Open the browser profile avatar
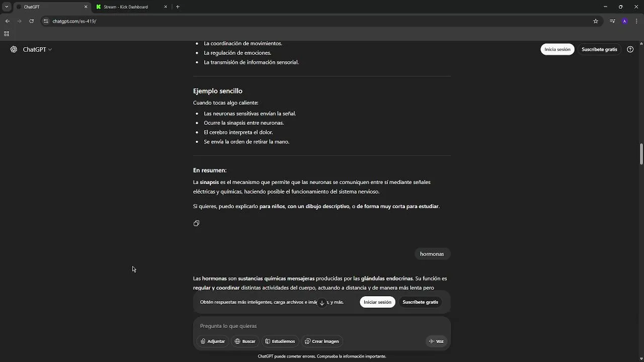Screen dimensions: 644x362 click(624, 21)
